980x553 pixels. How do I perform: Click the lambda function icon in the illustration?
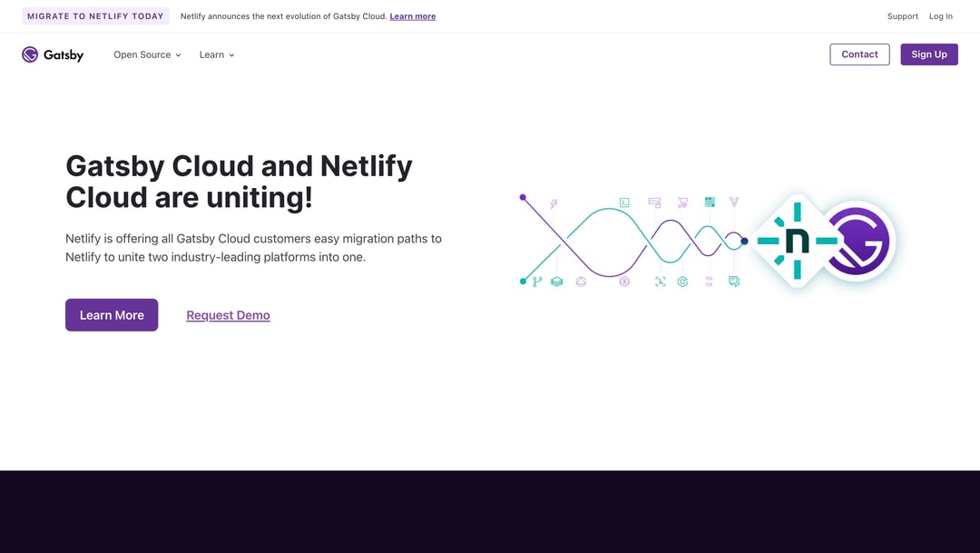(660, 282)
